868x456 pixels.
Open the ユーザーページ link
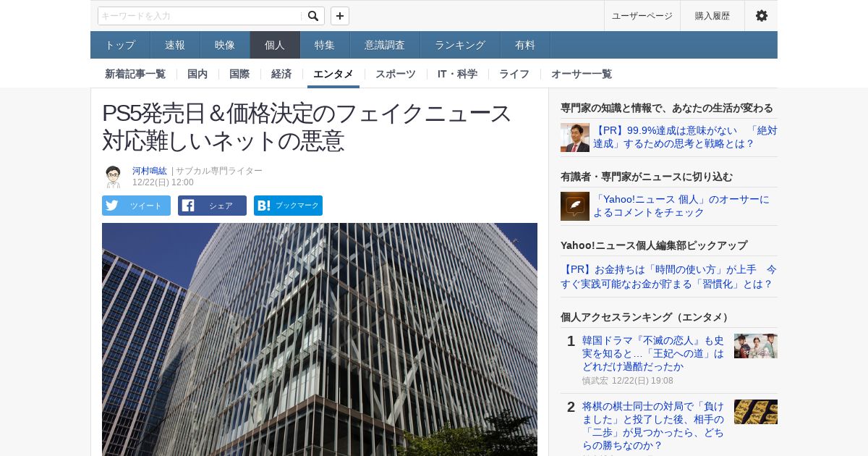pos(642,16)
